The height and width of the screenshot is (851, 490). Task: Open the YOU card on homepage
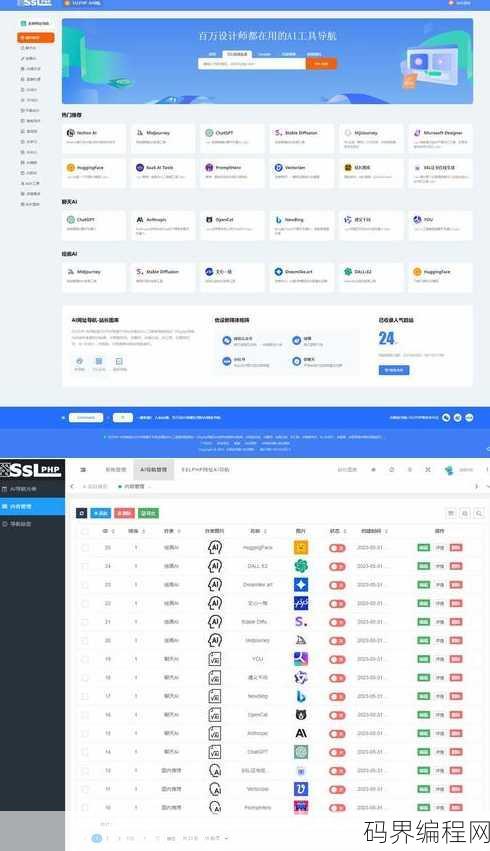click(440, 225)
